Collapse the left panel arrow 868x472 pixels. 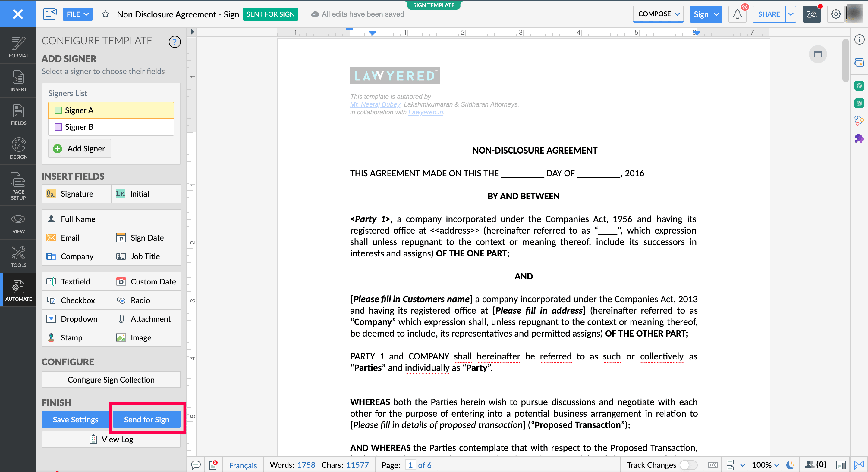click(192, 32)
